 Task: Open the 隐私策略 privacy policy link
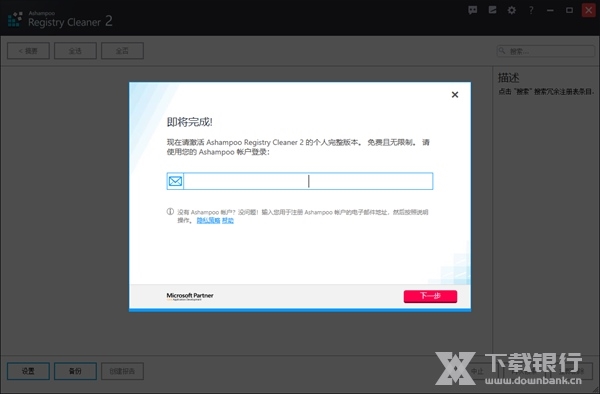pos(209,220)
